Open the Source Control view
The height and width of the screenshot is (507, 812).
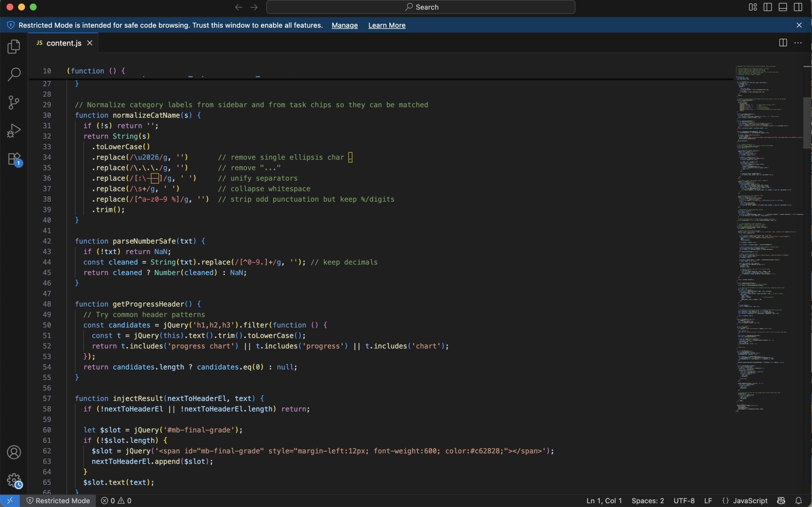coord(14,102)
